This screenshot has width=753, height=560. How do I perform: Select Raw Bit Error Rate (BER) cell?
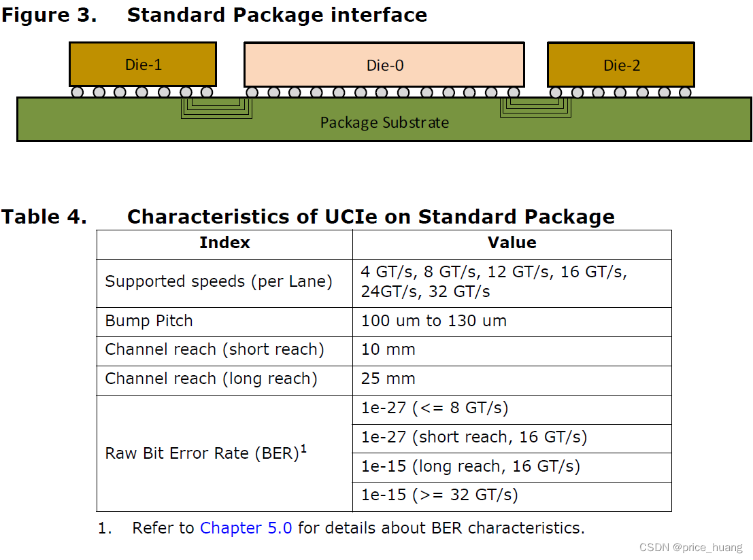click(224, 453)
